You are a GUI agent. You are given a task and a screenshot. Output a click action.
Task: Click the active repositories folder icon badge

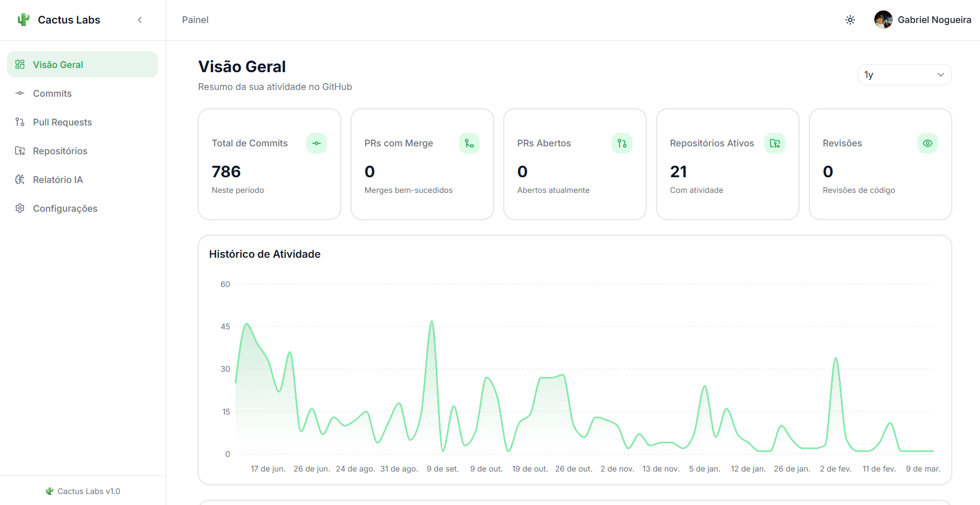click(775, 143)
